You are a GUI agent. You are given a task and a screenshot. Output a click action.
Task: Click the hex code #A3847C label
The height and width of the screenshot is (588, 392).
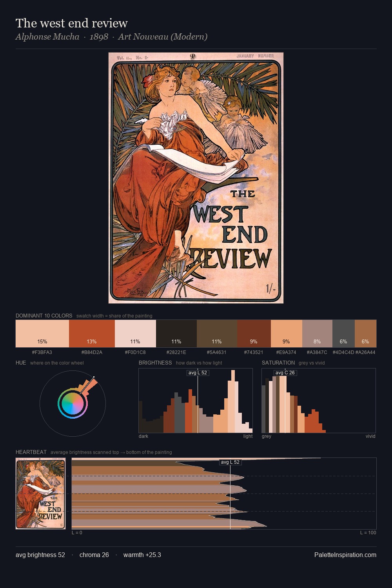point(317,352)
